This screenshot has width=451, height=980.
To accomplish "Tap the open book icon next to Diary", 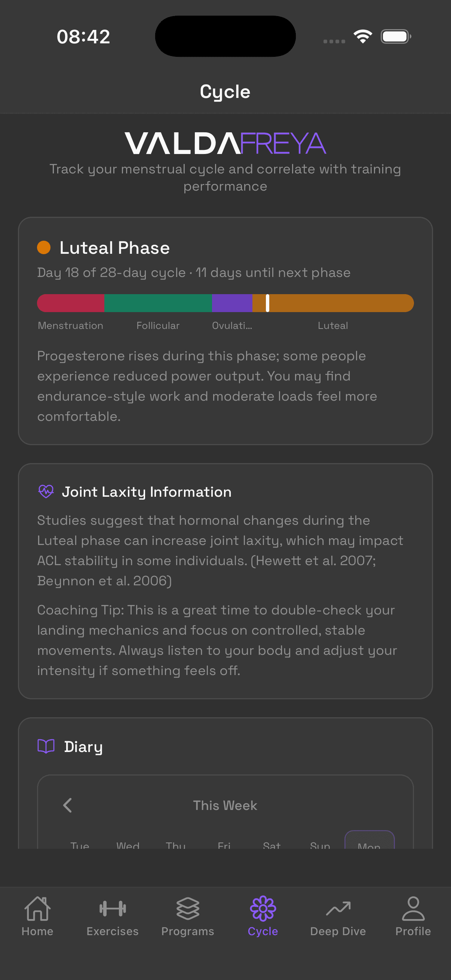I will click(46, 746).
